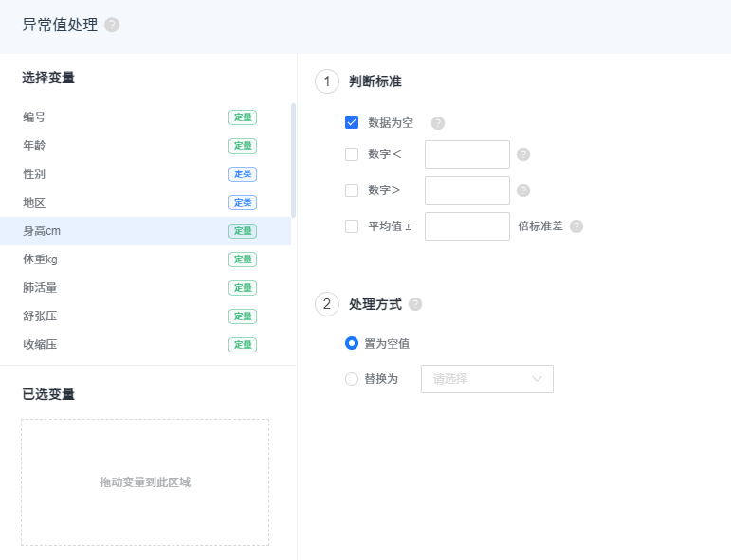Enable the 数字> checkbox

point(352,190)
